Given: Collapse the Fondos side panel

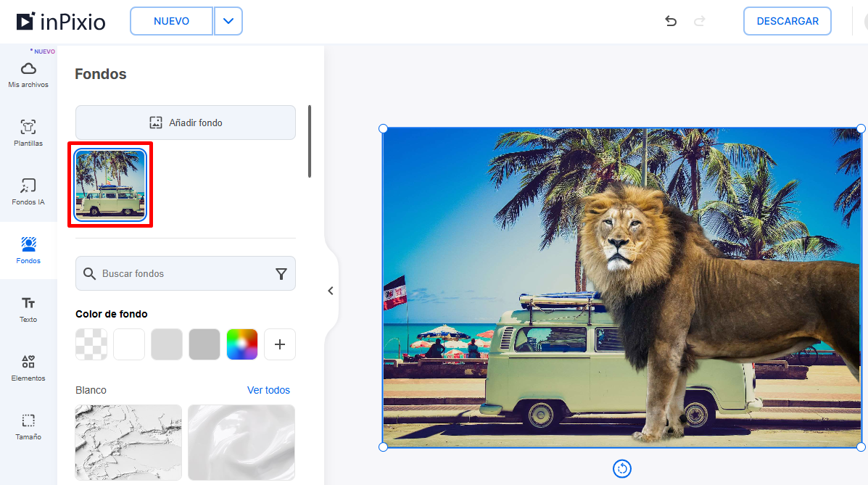Looking at the screenshot, I should [x=331, y=291].
